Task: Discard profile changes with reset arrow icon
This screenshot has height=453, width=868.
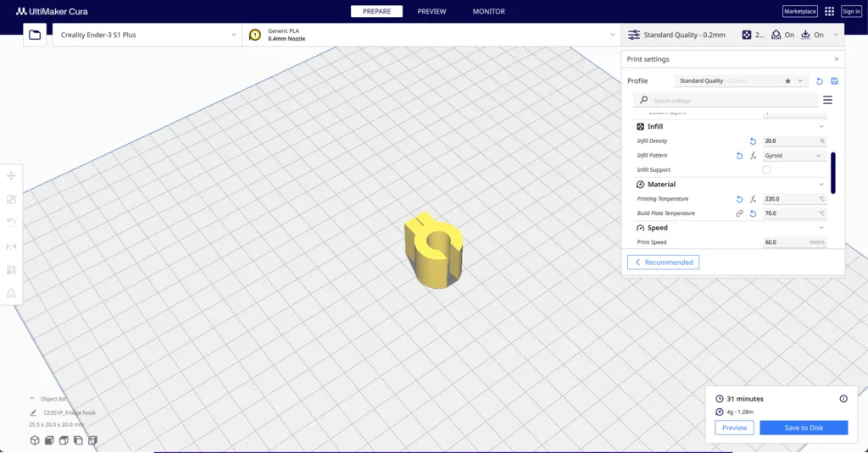Action: pos(820,80)
